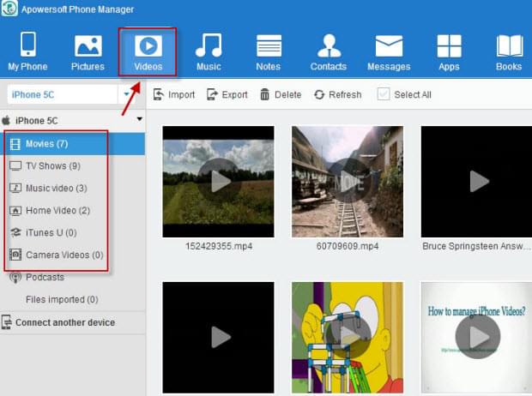The image size is (532, 396).
Task: Click the Apowersoft Phone Manager logo icon
Action: click(9, 8)
